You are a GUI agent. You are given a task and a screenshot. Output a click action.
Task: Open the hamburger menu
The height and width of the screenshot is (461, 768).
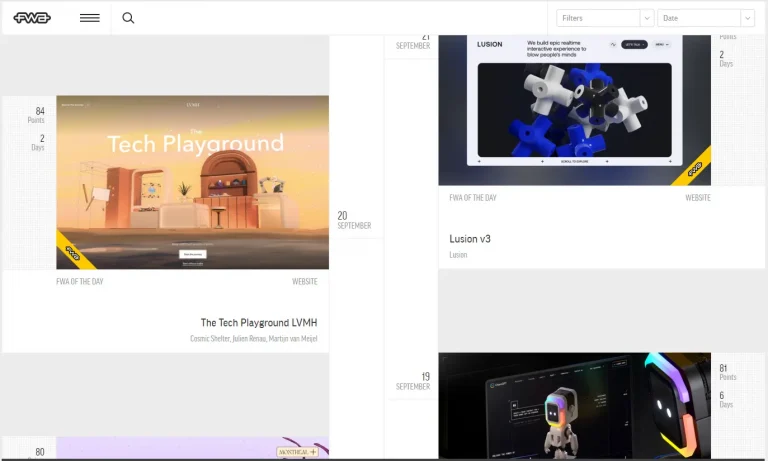coord(90,18)
